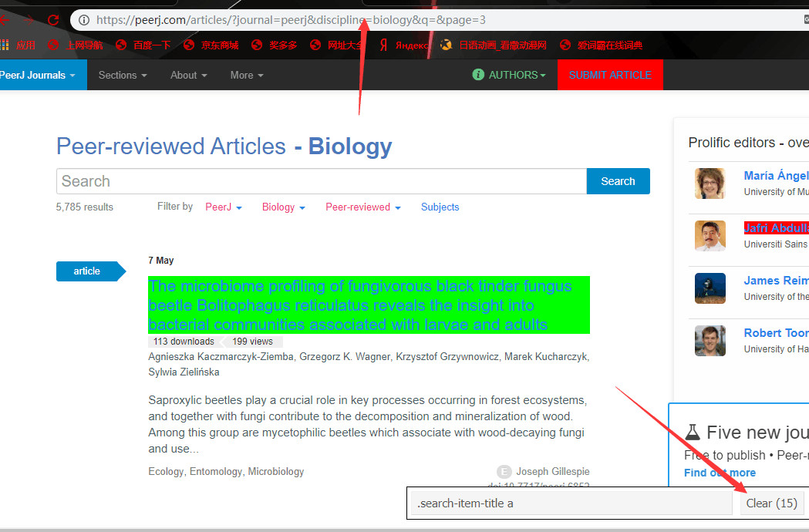This screenshot has width=809, height=532.
Task: Click the 5,785 results count
Action: coord(85,207)
